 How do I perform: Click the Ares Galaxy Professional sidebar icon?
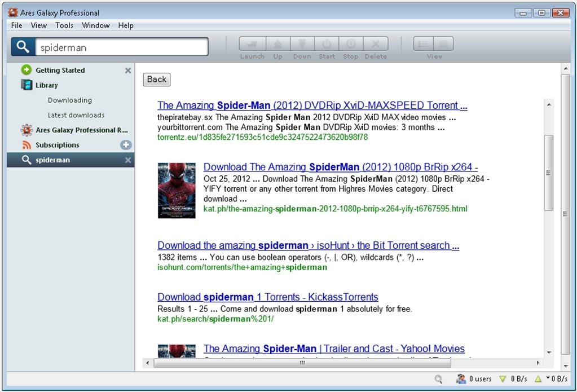click(x=27, y=130)
